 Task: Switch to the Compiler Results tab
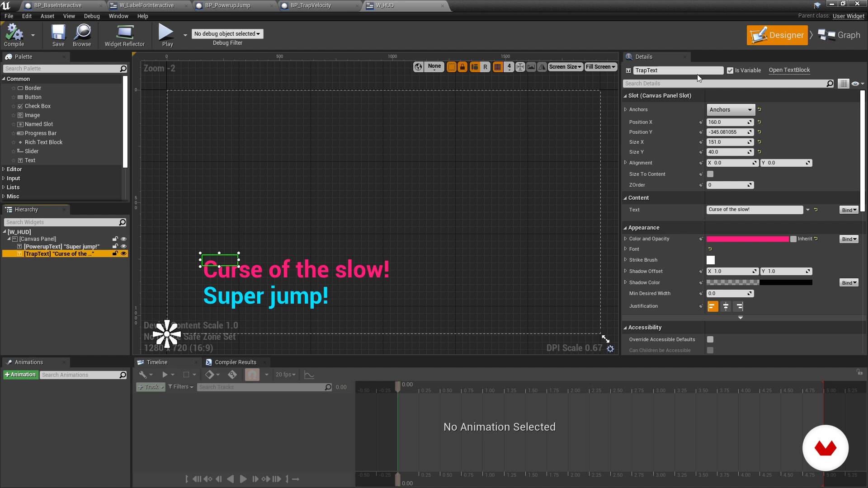[x=235, y=362]
